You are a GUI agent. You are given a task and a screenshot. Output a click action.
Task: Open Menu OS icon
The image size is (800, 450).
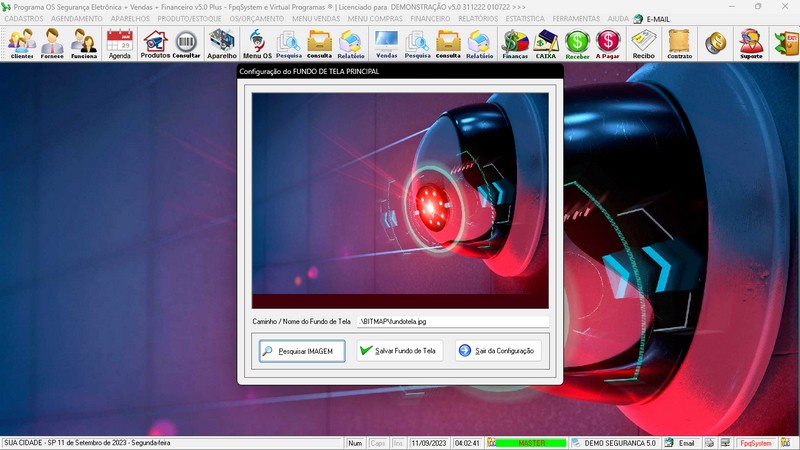click(257, 44)
